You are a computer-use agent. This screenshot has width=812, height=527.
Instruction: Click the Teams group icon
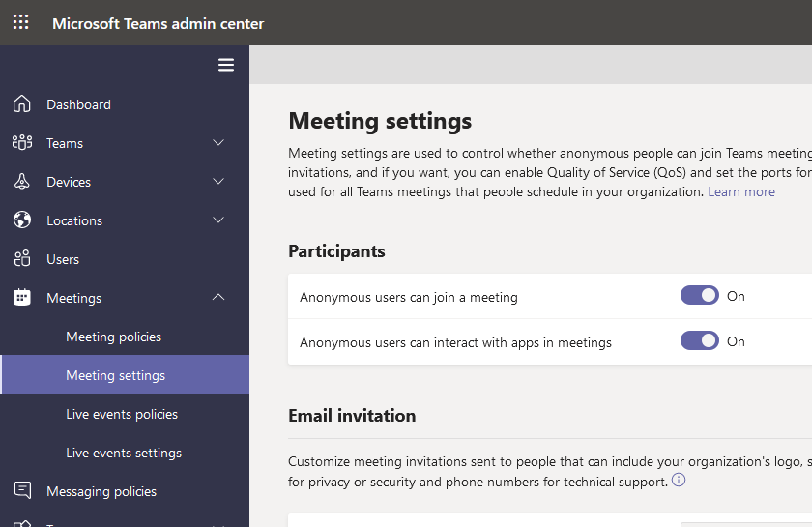pyautogui.click(x=22, y=143)
